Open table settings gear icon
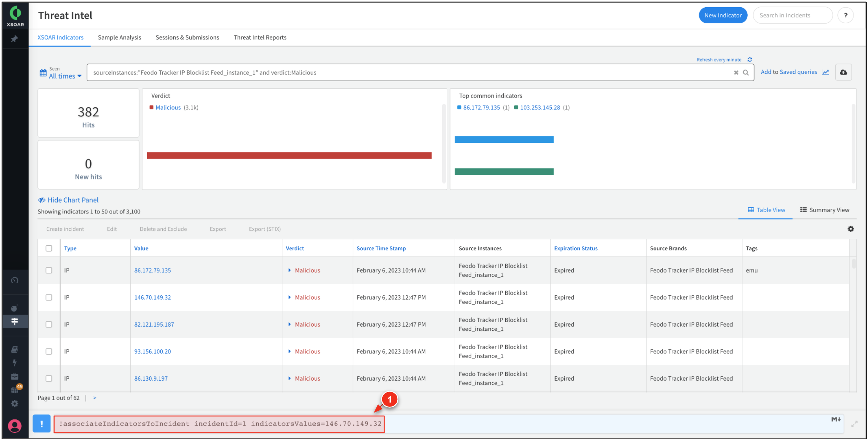868x441 pixels. (x=851, y=229)
